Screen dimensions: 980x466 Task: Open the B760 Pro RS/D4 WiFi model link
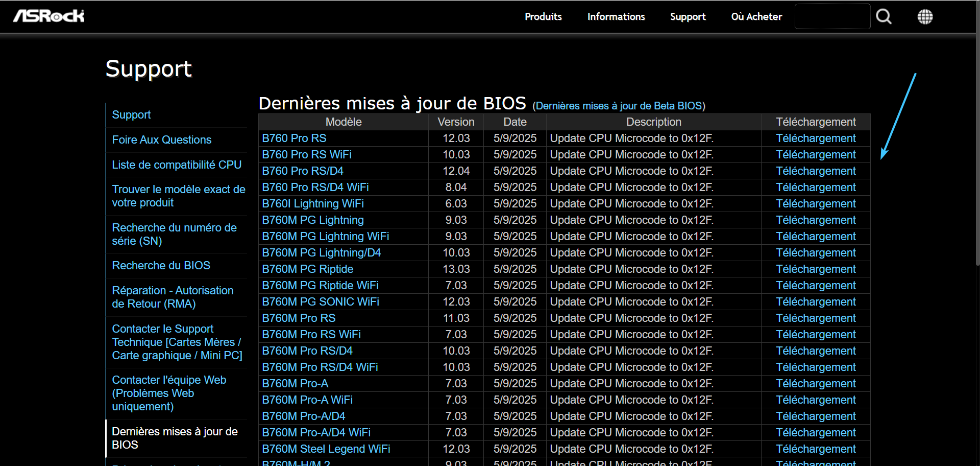pos(315,188)
